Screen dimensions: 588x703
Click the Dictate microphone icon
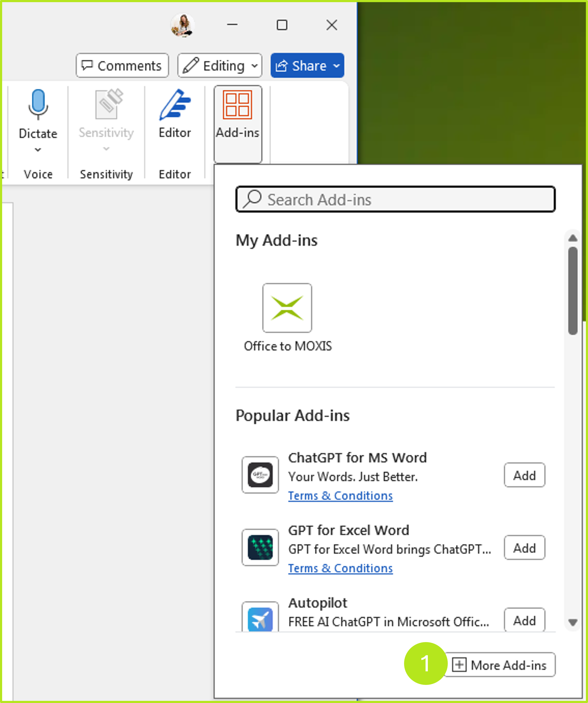coord(38,104)
